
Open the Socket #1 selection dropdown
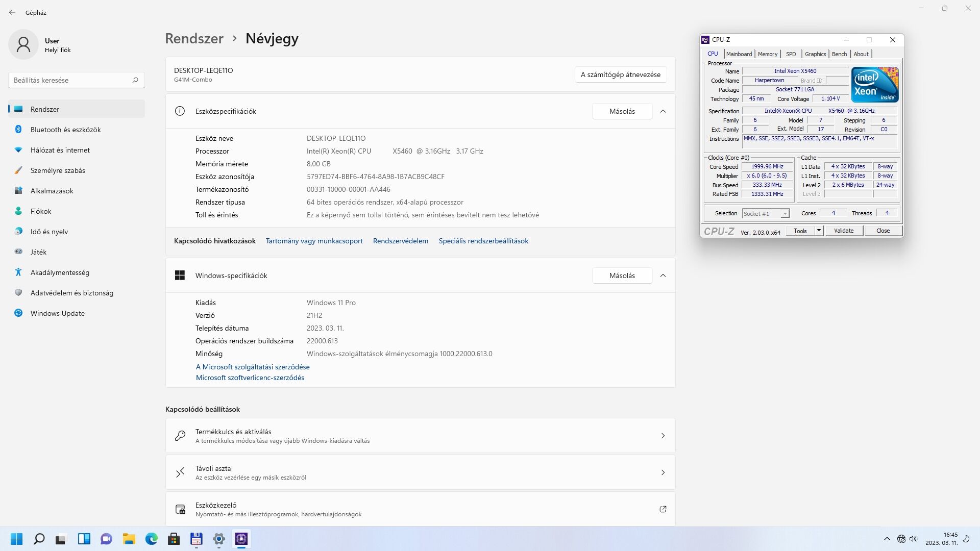766,213
